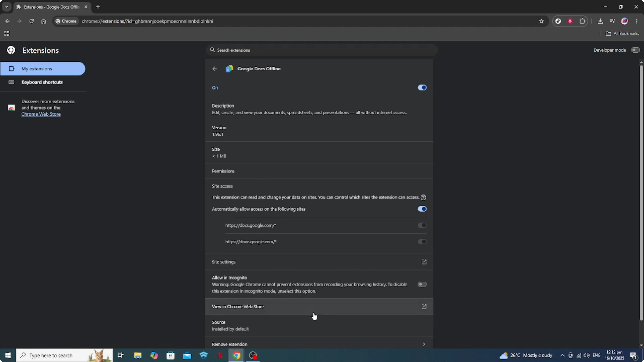Viewport: 644px width, 362px height.
Task: Click the address bar URL
Action: pyautogui.click(x=148, y=21)
